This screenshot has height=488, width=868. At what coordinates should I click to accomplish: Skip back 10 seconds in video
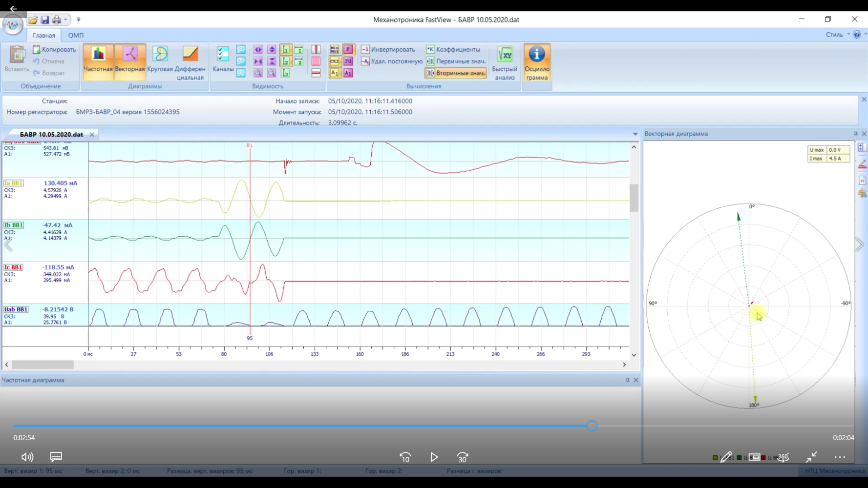[x=405, y=457]
